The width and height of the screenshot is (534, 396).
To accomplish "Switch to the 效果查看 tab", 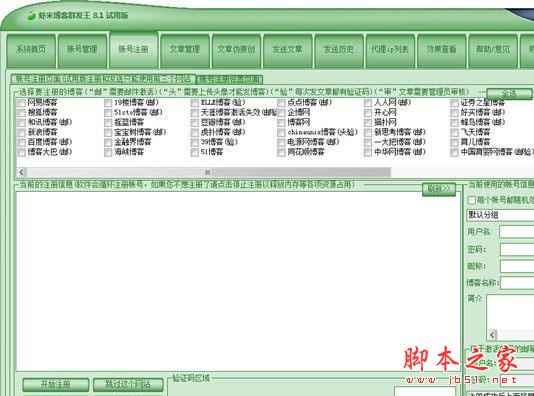I will point(441,50).
